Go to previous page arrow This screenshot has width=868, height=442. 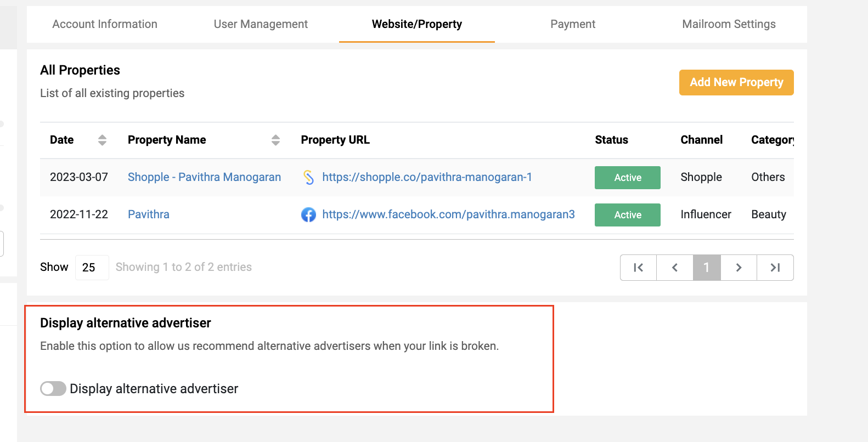click(675, 268)
